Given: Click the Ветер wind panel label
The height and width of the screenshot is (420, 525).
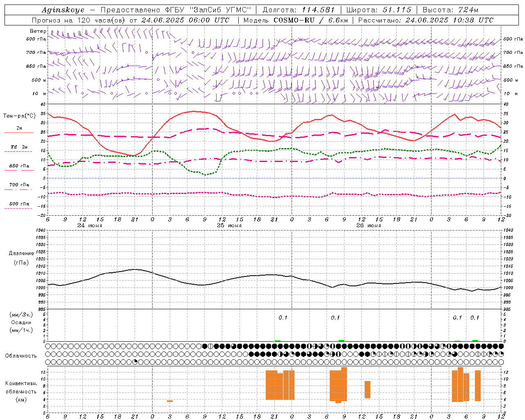Looking at the screenshot, I should click(x=38, y=31).
